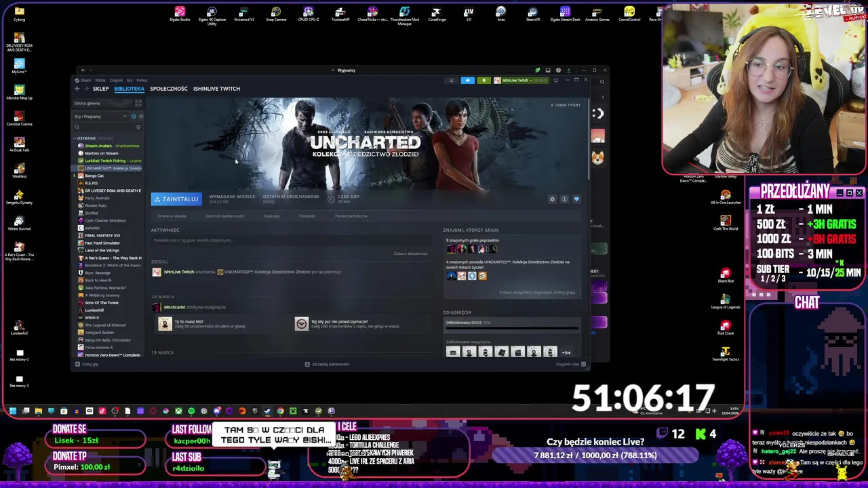Click green leaf icon in outer window

538,70
